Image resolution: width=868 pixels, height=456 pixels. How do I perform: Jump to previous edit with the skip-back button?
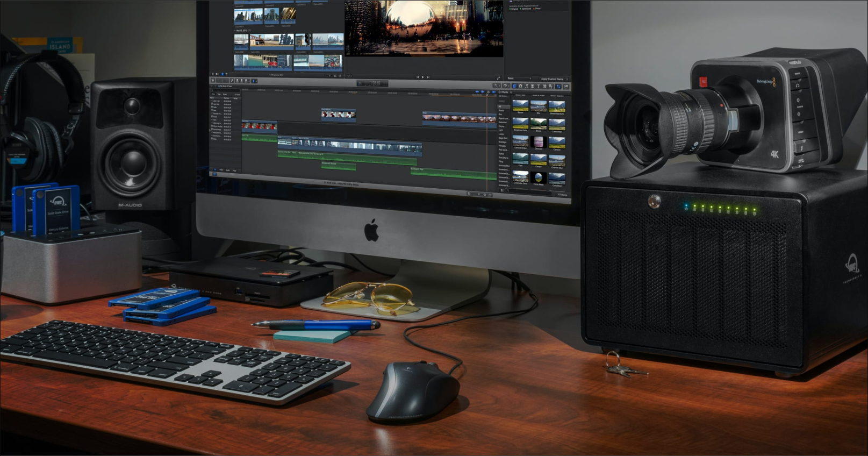coord(418,77)
